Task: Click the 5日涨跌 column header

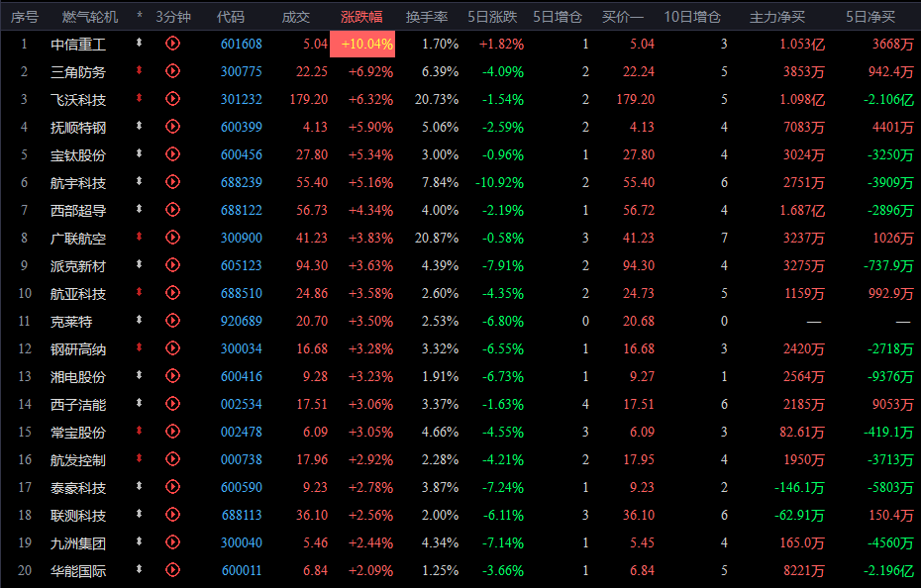Action: point(492,17)
